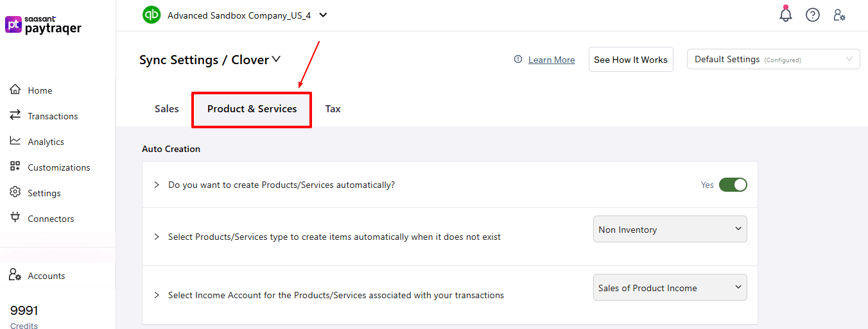Click the Accounts person-gear icon

click(x=16, y=275)
